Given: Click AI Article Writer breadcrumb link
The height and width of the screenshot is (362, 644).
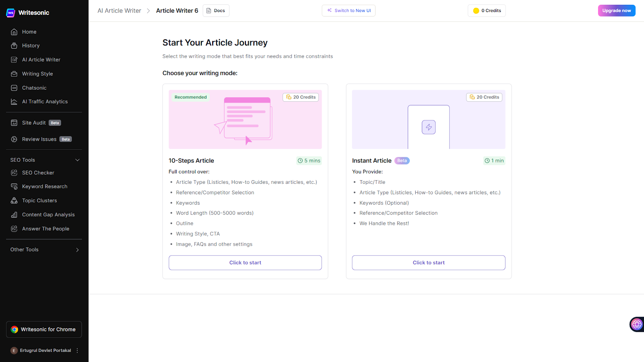Looking at the screenshot, I should 119,11.
